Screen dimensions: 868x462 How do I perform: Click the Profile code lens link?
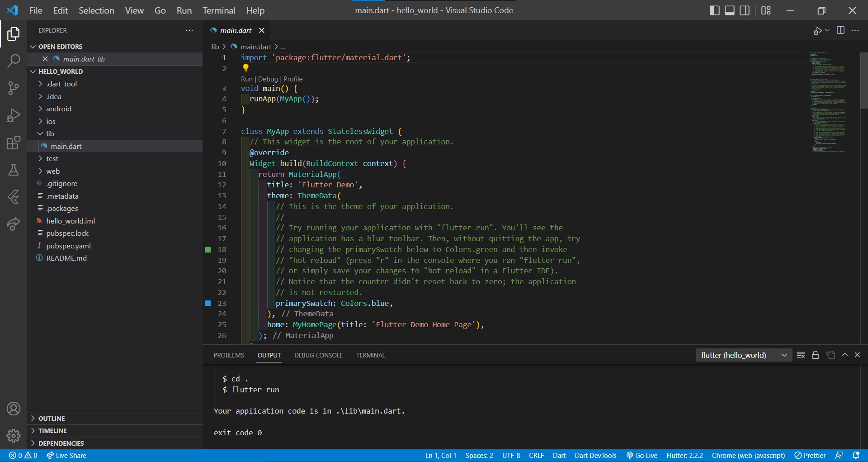tap(293, 79)
